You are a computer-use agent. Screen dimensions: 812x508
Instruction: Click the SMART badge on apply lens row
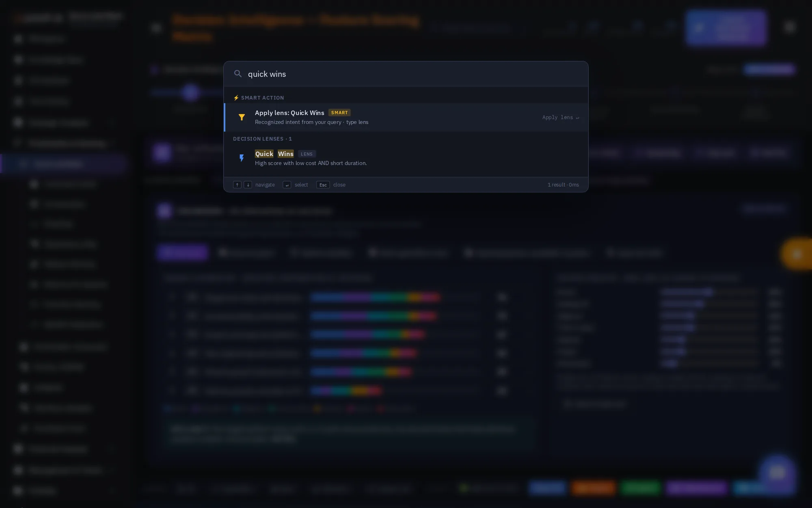click(339, 113)
